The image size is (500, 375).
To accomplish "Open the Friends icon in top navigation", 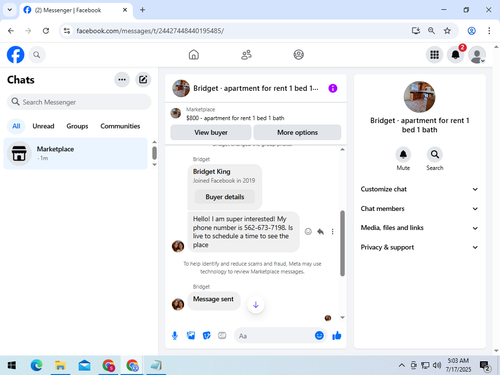I will tap(246, 55).
